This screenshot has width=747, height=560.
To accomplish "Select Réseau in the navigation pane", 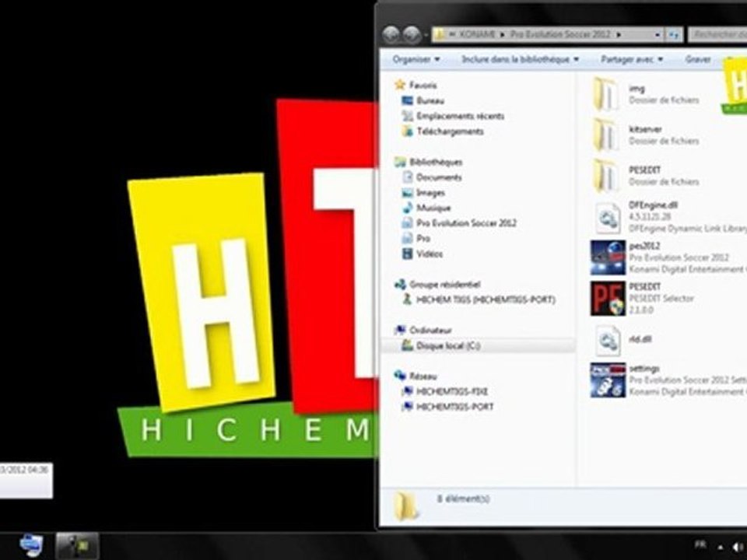I will point(423,376).
